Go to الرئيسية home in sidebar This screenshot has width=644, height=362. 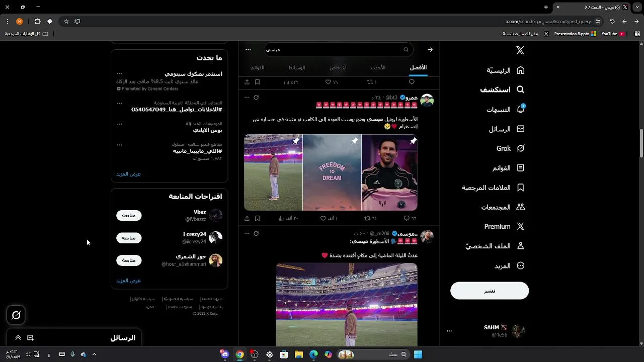506,70
